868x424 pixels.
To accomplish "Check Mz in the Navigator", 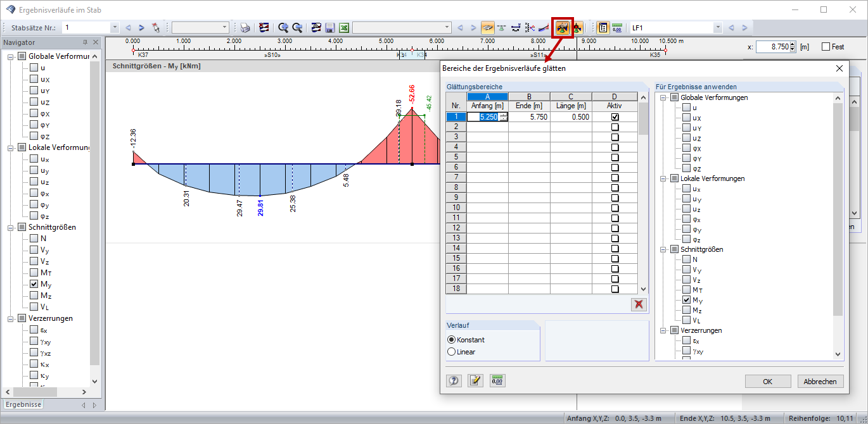I will 34,296.
